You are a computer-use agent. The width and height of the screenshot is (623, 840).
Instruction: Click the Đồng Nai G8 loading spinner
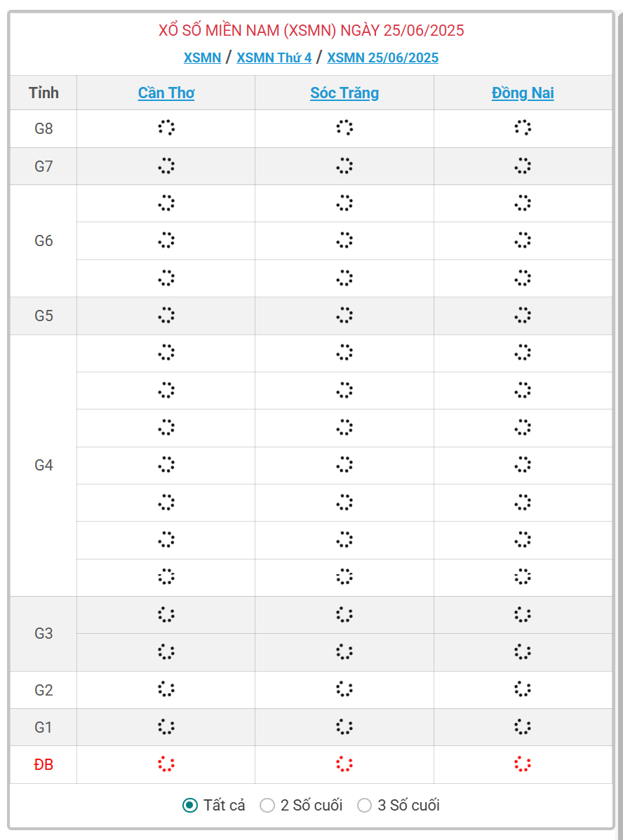pos(523,128)
